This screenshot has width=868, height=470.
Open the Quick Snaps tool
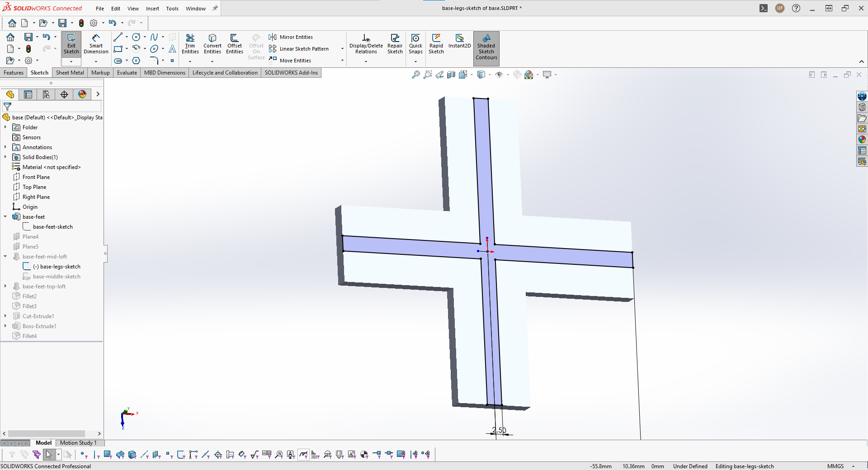(415, 44)
